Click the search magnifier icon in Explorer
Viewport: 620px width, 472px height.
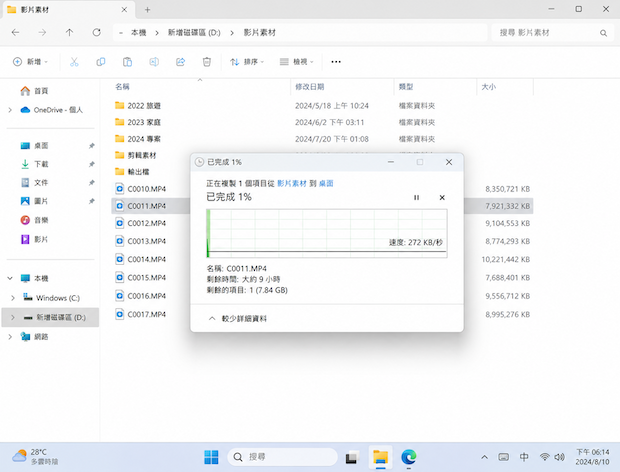click(603, 33)
